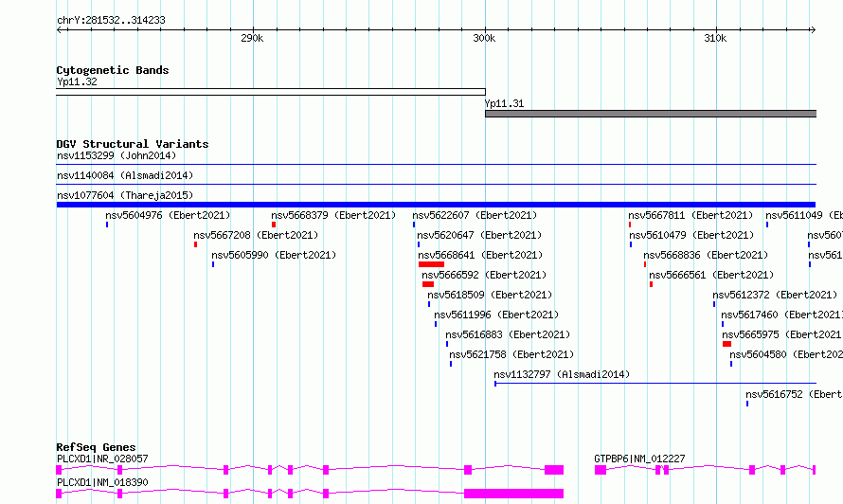
Task: Select the nsv5668379 (Ebert2021) variant label
Action: tap(333, 215)
